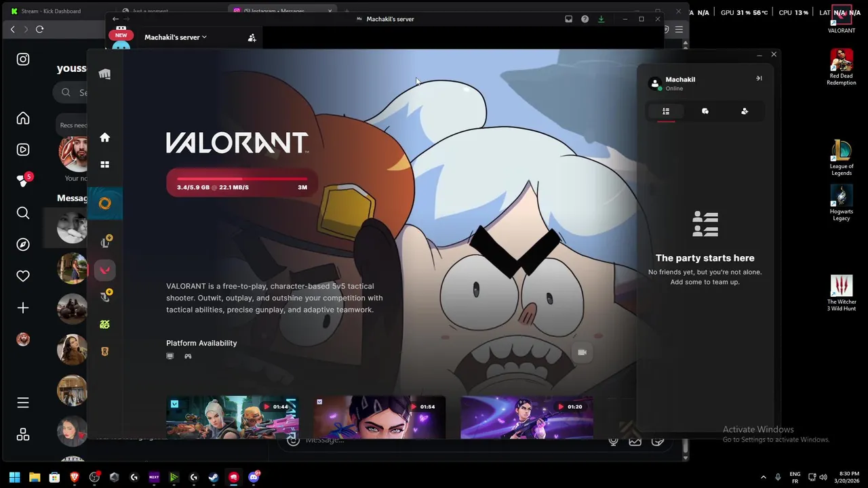The height and width of the screenshot is (488, 868).
Task: Open the Windows Start menu
Action: pos(14,477)
